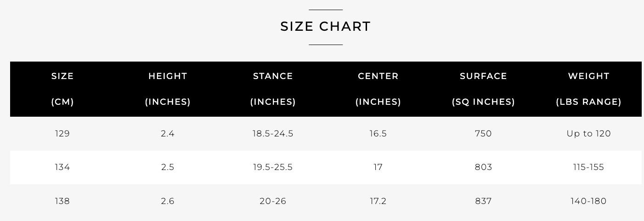Click the Up to 120 weight value
Image resolution: width=644 pixels, height=221 pixels.
click(x=588, y=134)
